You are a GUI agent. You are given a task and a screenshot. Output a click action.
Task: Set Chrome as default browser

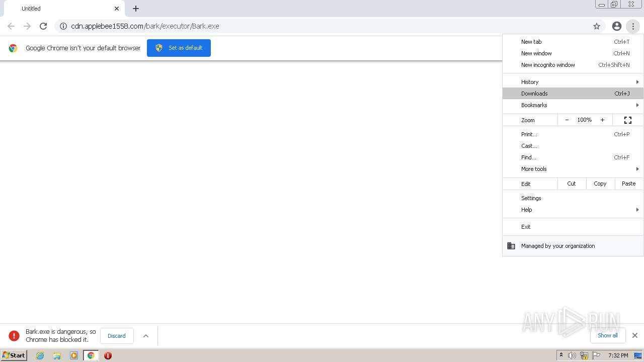179,48
